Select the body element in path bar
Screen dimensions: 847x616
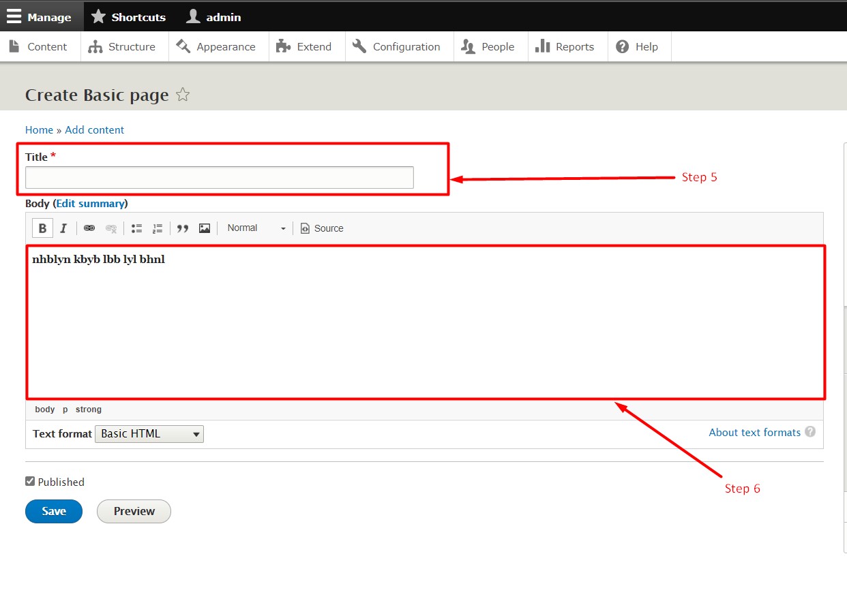(x=45, y=410)
